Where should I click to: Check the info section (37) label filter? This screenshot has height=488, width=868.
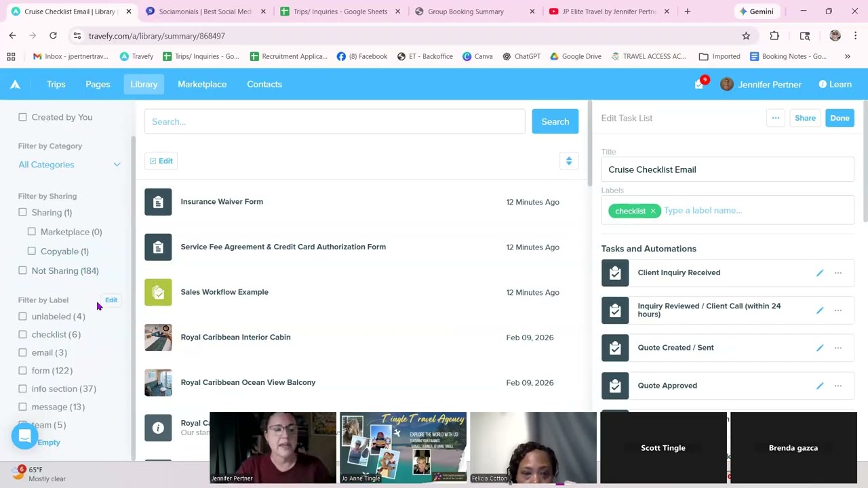click(22, 388)
